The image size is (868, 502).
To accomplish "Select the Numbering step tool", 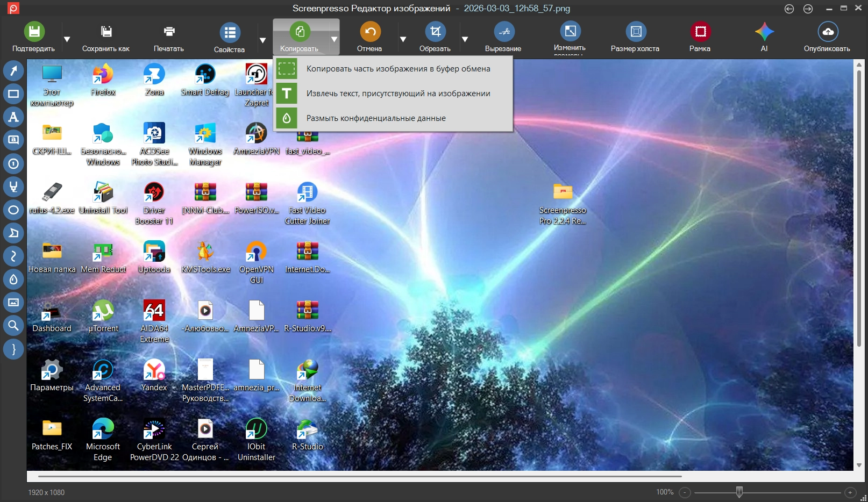I will (x=13, y=163).
